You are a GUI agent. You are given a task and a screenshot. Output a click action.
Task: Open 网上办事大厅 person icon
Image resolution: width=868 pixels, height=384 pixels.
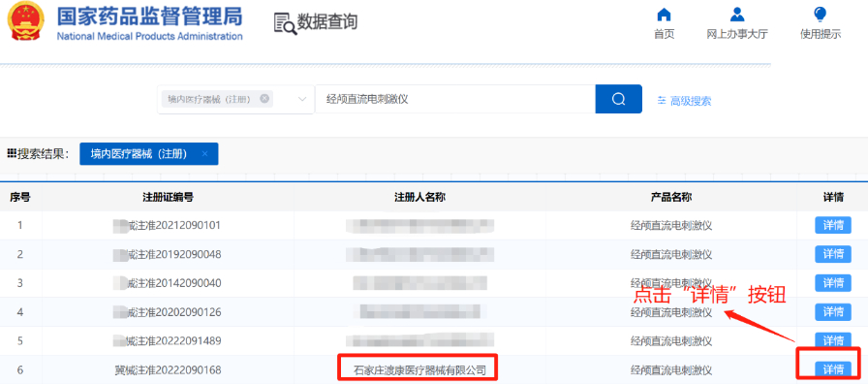tap(737, 15)
